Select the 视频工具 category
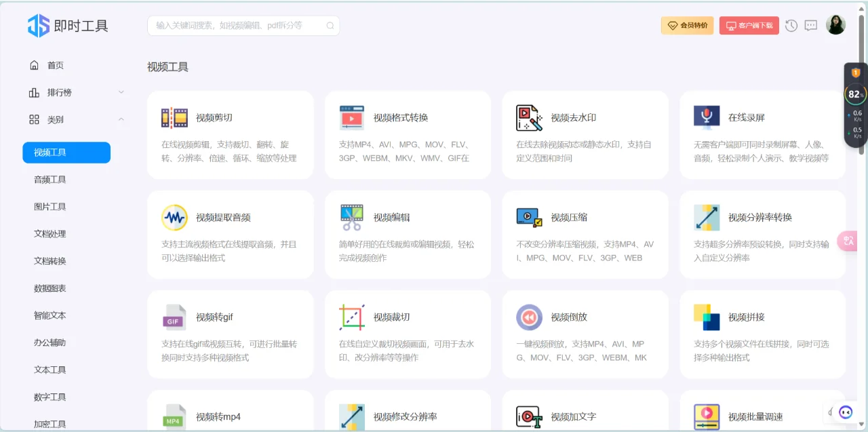This screenshot has width=868, height=432. tap(66, 153)
